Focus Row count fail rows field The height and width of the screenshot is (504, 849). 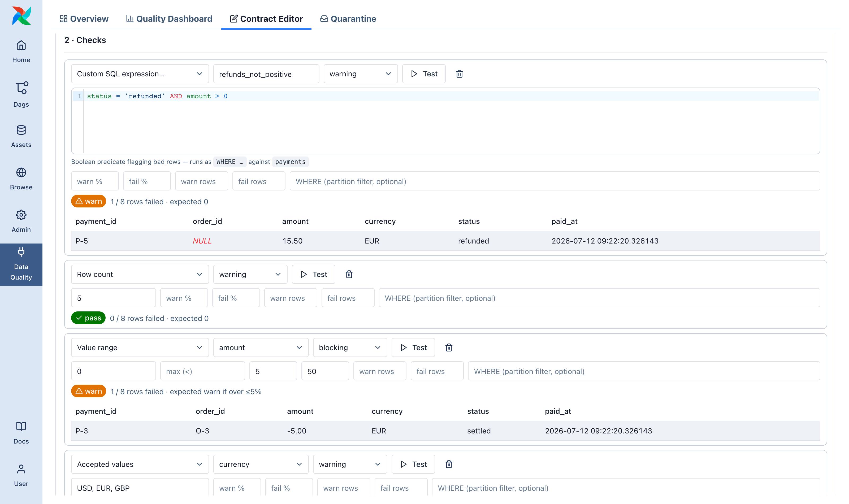348,298
